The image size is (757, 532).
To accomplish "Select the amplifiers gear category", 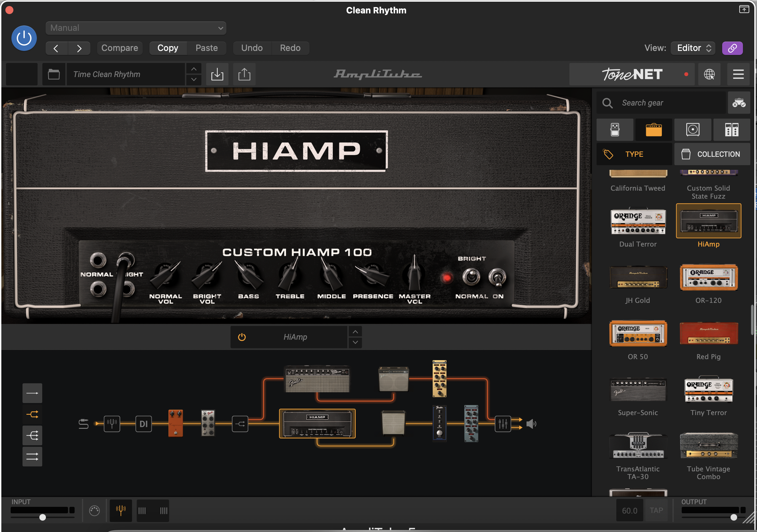I will pos(654,130).
